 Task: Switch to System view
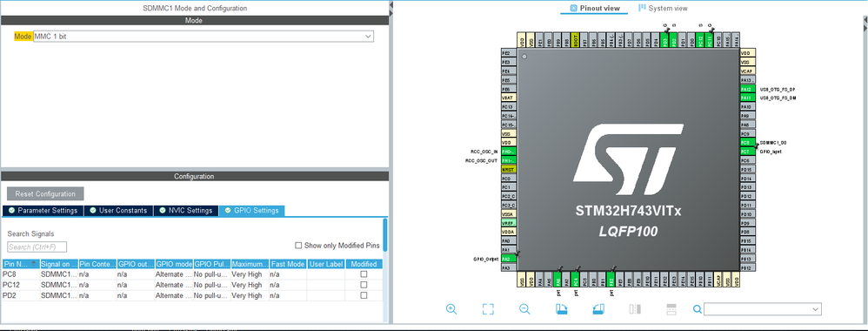pos(664,9)
